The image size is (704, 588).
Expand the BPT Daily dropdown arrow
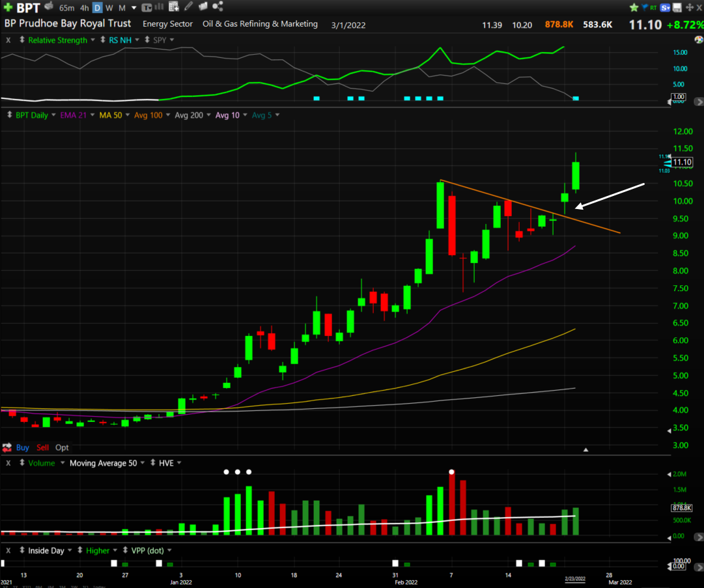coord(53,115)
